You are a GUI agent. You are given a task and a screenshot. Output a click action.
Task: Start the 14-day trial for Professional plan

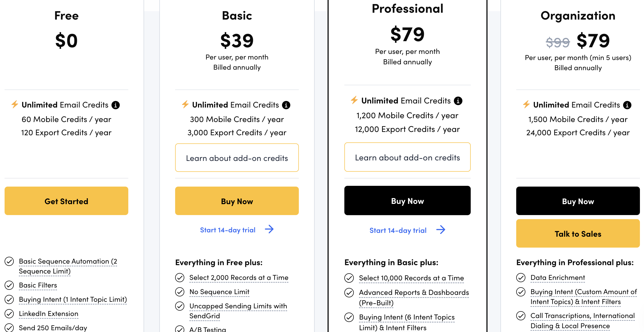[398, 230]
